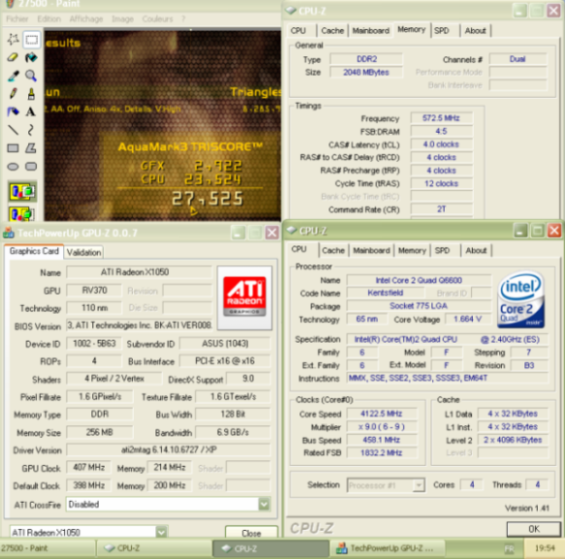Click the Intel Core 2 Quad logo
The height and width of the screenshot is (559, 565).
click(521, 300)
